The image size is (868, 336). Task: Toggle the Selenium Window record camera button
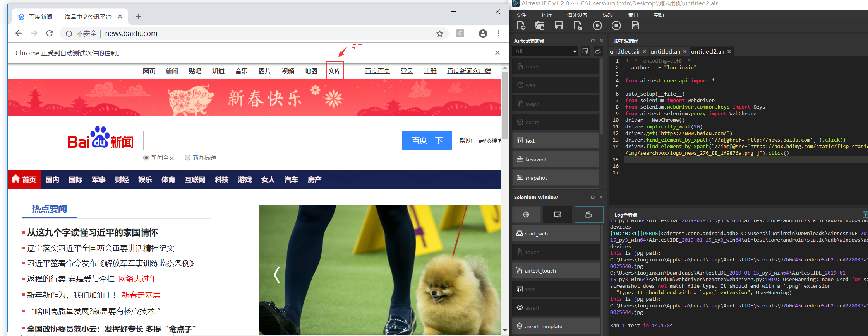tap(588, 215)
